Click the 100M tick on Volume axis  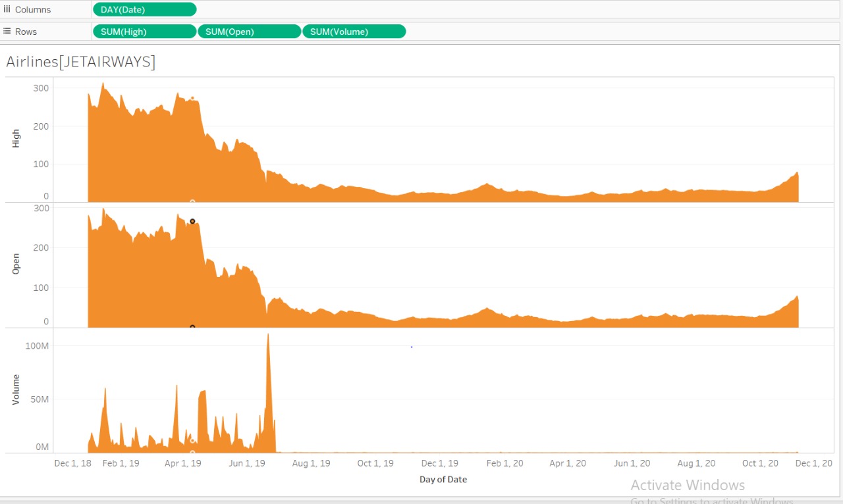(38, 346)
